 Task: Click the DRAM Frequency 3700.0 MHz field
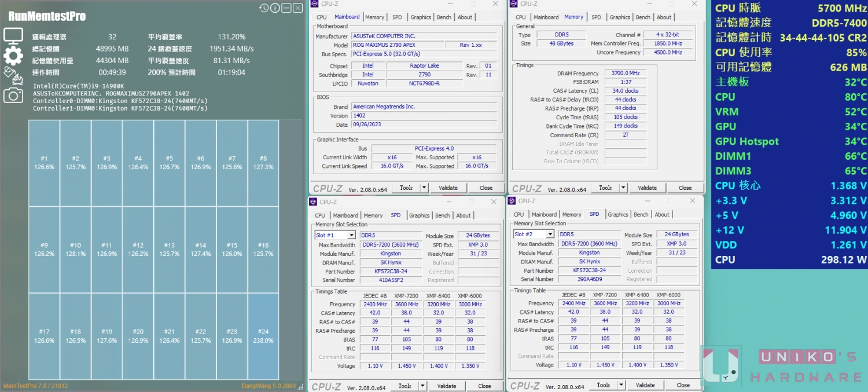click(x=625, y=74)
